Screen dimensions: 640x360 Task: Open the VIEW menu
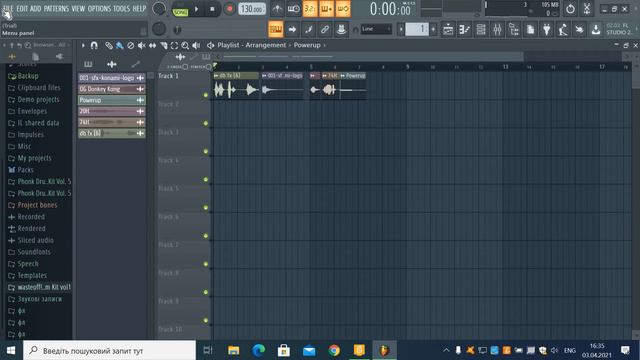[x=78, y=8]
